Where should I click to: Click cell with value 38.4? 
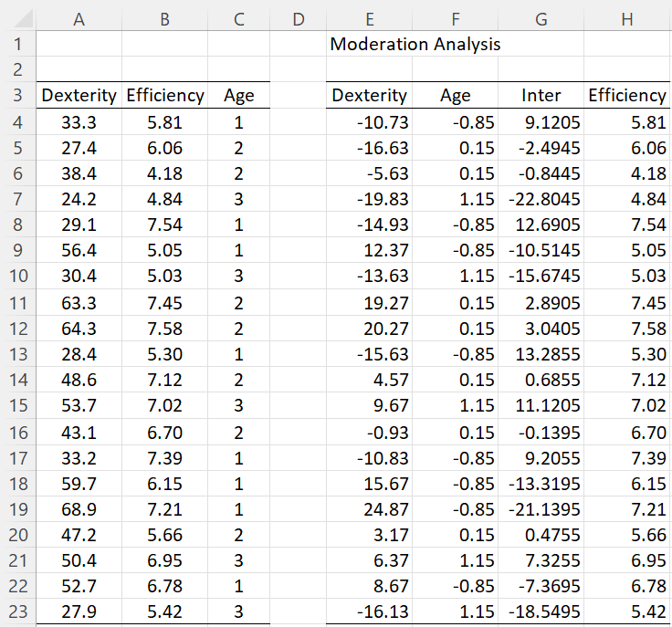[79, 173]
